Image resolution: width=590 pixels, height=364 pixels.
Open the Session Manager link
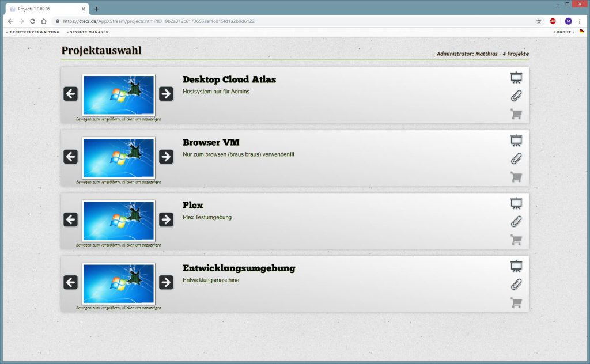pos(88,32)
